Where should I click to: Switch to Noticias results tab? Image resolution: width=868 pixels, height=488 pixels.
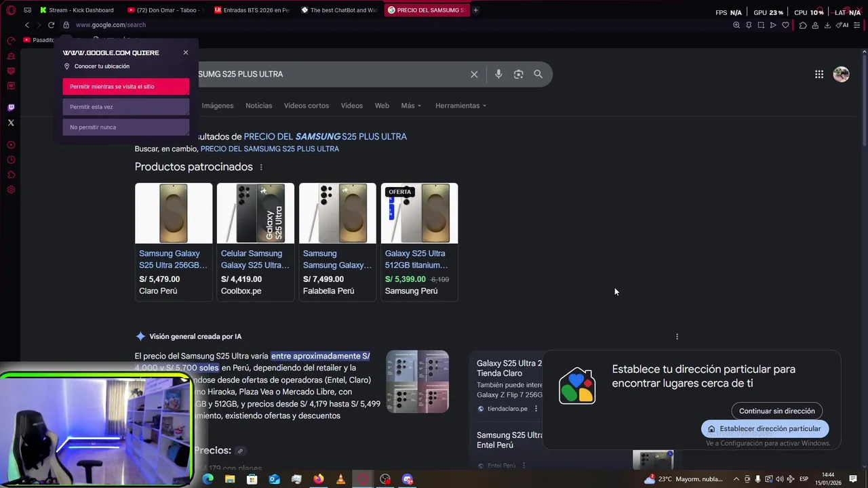pos(259,106)
